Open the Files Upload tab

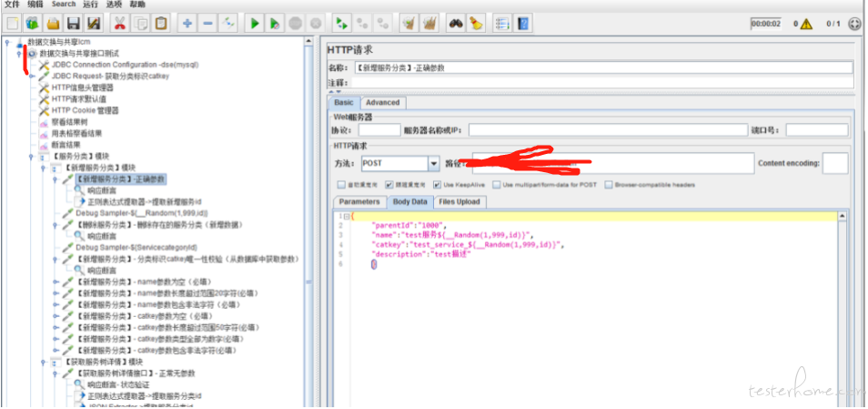(460, 201)
